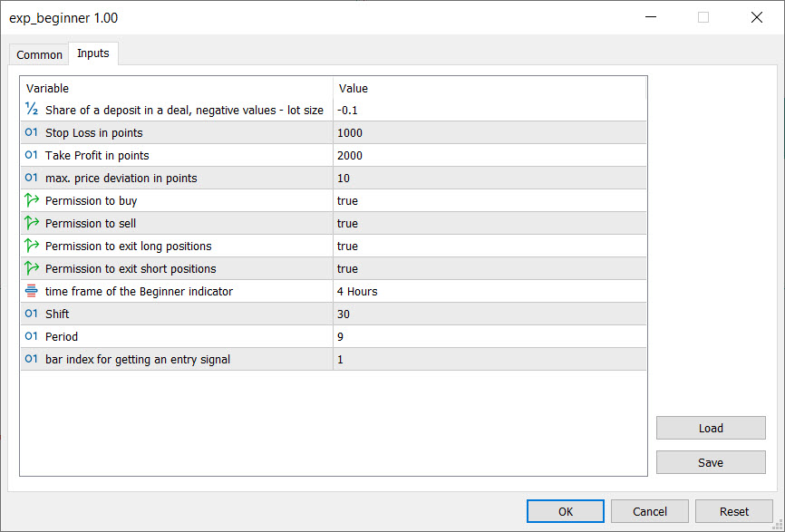Image resolution: width=785 pixels, height=532 pixels.
Task: Click the integer icon beside Take Profit
Action: (x=32, y=155)
